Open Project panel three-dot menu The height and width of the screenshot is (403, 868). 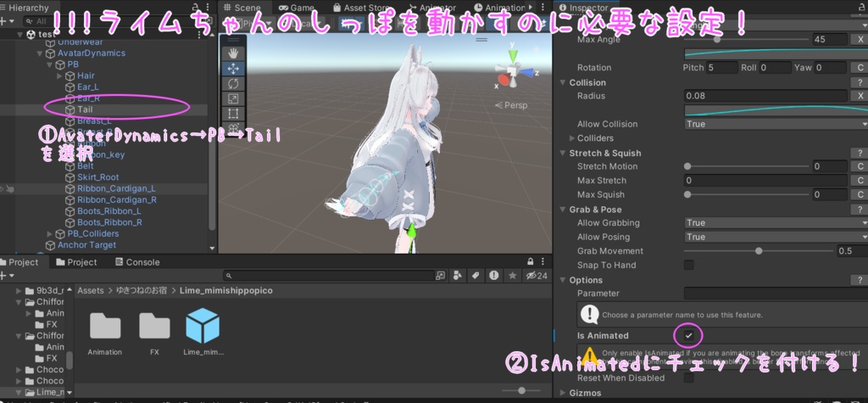[545, 261]
